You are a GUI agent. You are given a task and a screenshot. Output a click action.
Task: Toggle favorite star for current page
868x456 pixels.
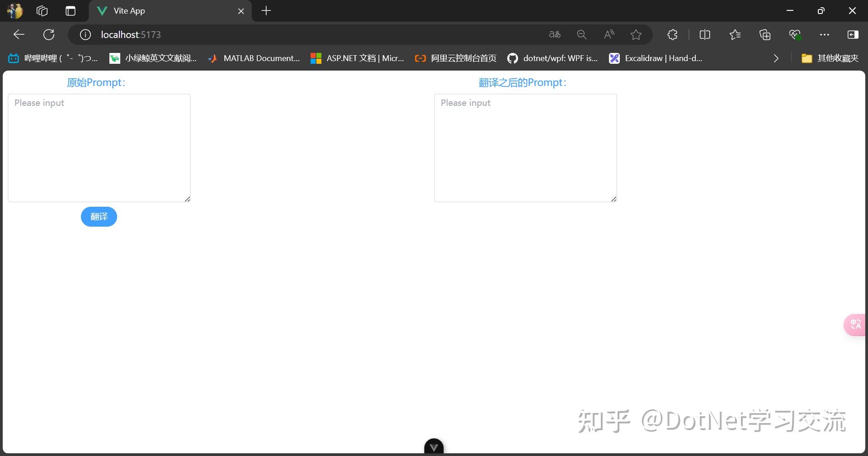636,34
